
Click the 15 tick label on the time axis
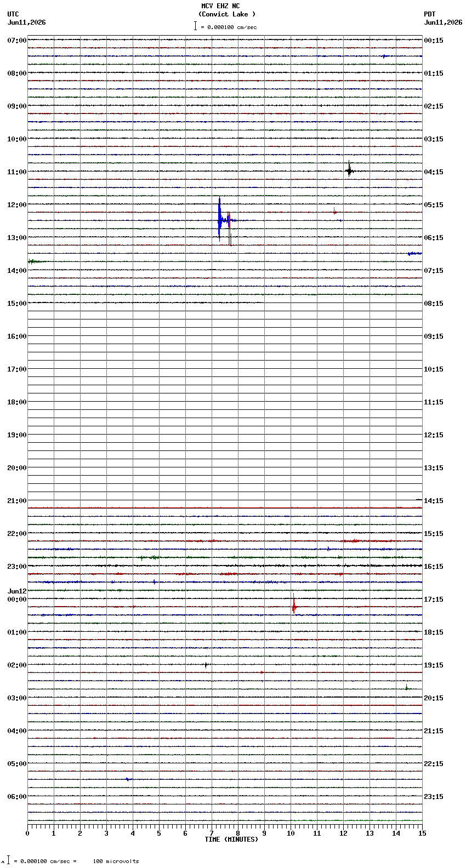(422, 833)
